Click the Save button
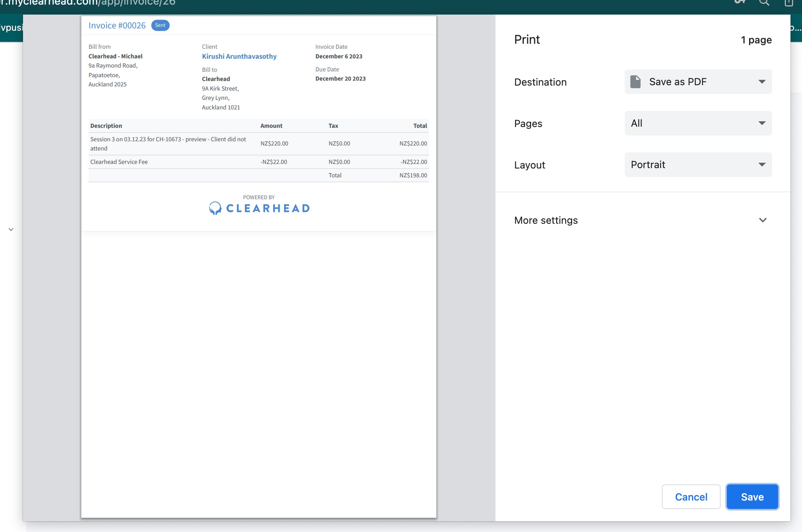Viewport: 802px width, 532px height. [752, 497]
